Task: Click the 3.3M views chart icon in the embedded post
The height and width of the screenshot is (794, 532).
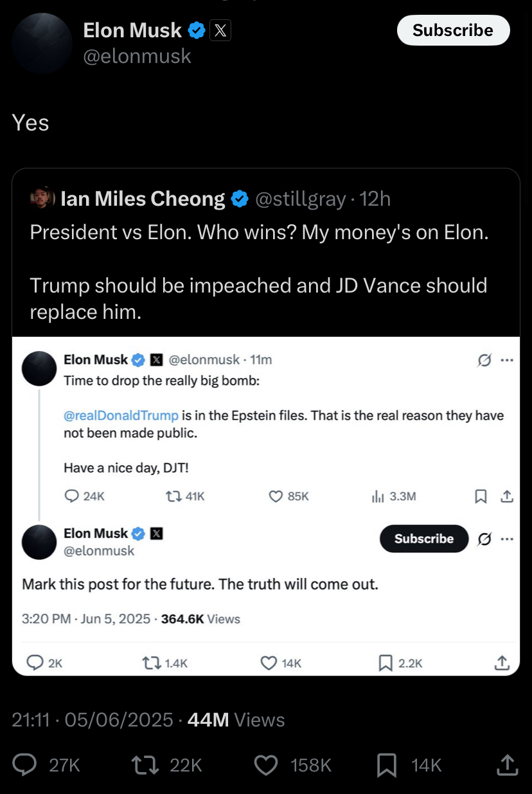Action: click(378, 496)
